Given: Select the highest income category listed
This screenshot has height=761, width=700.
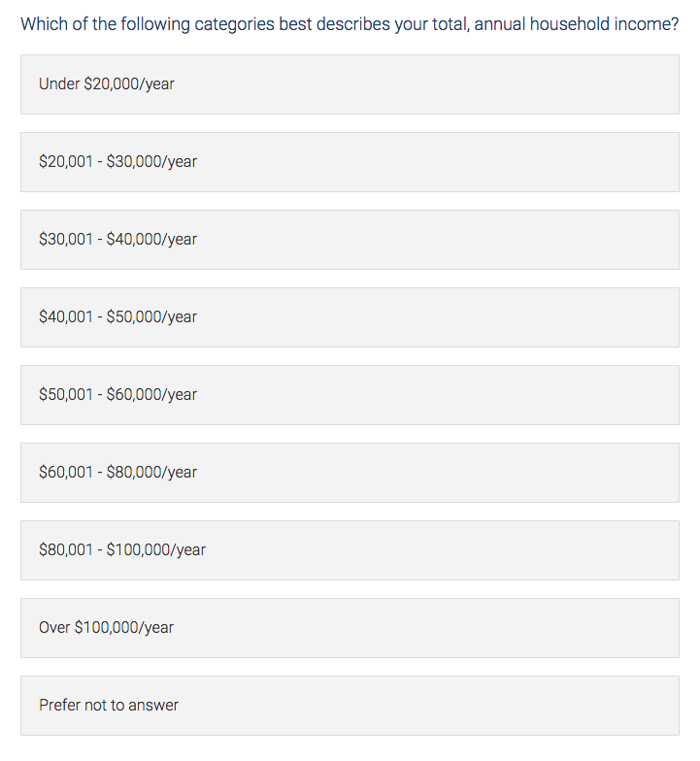Looking at the screenshot, I should pos(350,628).
